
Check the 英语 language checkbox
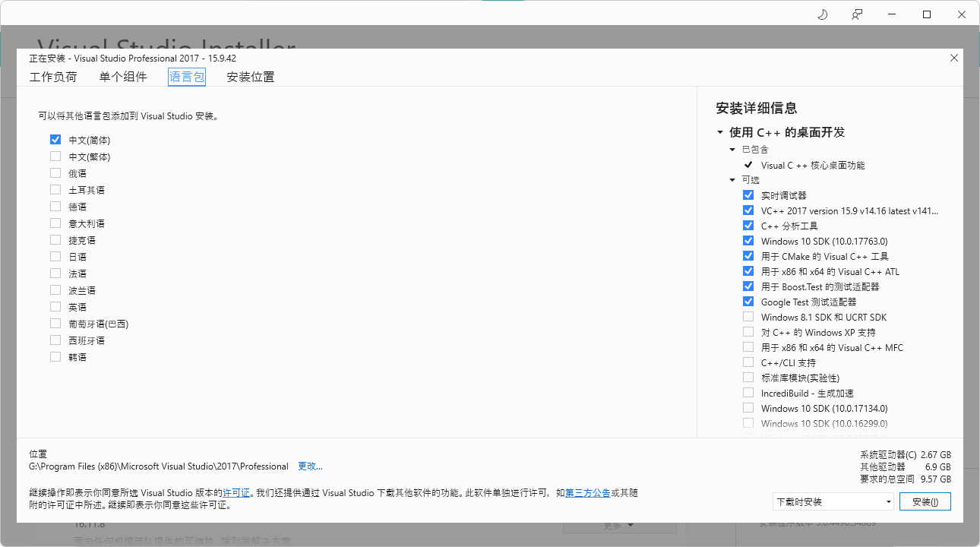click(55, 307)
